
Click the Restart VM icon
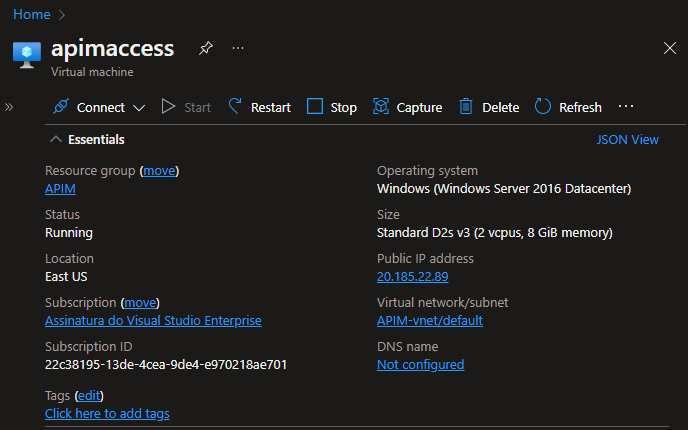click(x=236, y=107)
